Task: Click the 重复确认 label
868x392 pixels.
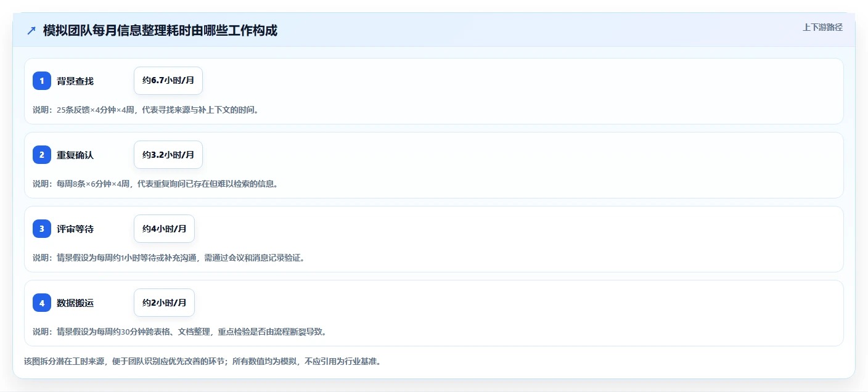Action: pyautogui.click(x=75, y=155)
